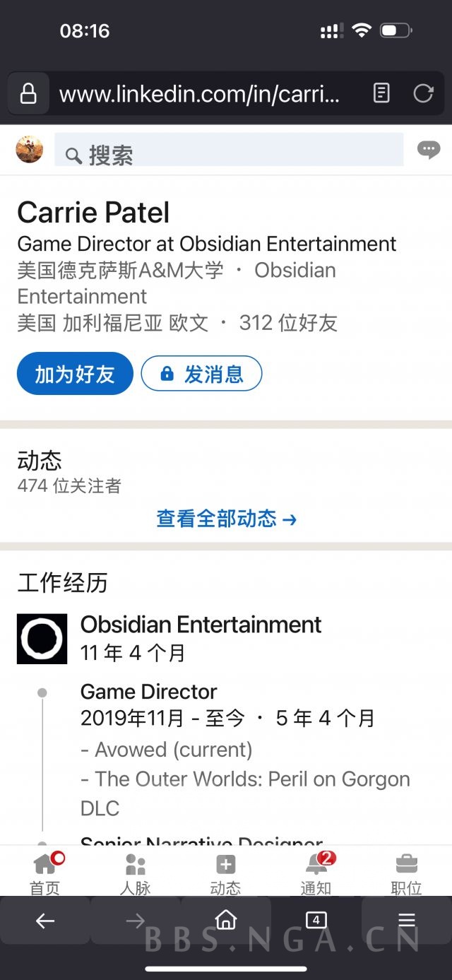
Task: Open the 首页 home feed icon
Action: point(44,869)
